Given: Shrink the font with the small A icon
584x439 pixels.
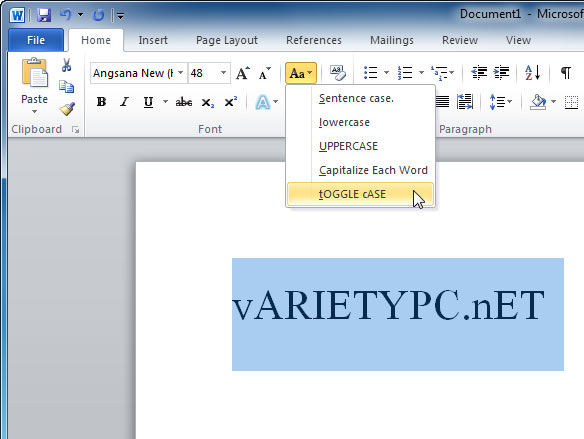Looking at the screenshot, I should click(265, 73).
